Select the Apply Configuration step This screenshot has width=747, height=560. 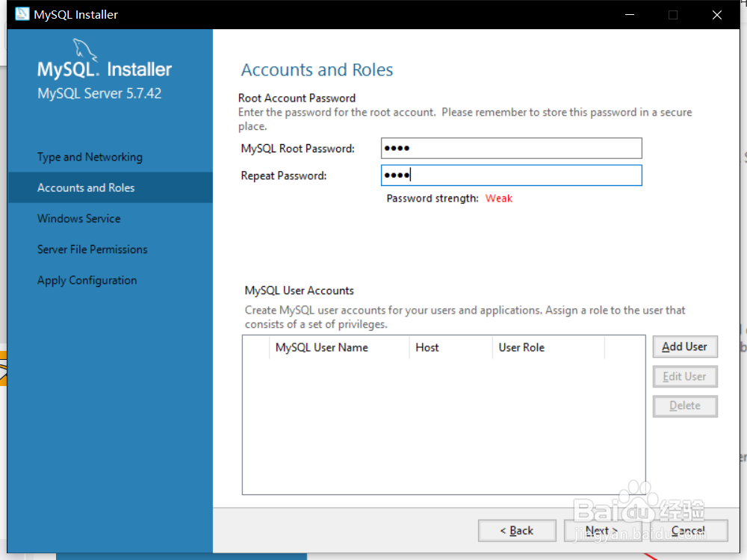(x=87, y=281)
